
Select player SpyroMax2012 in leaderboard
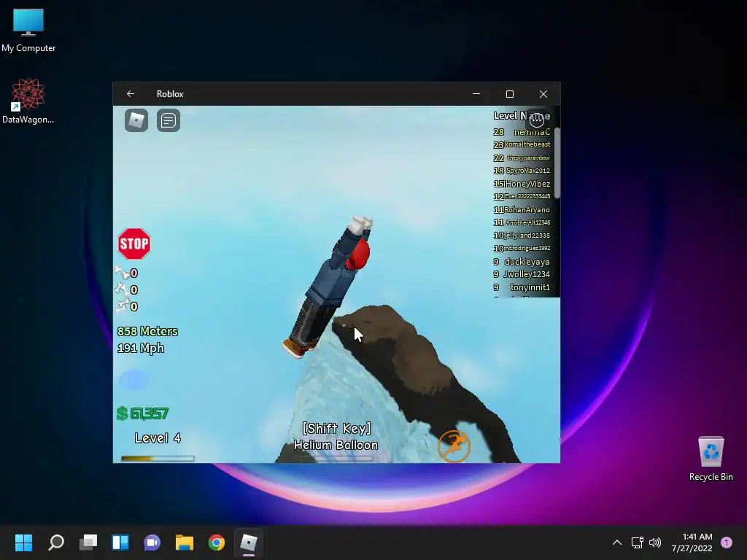pos(528,171)
